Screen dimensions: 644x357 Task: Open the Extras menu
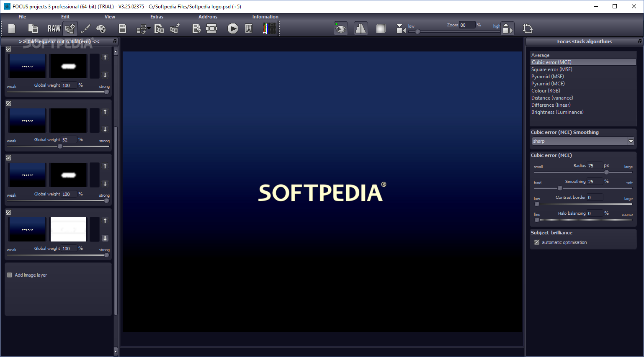tap(157, 17)
